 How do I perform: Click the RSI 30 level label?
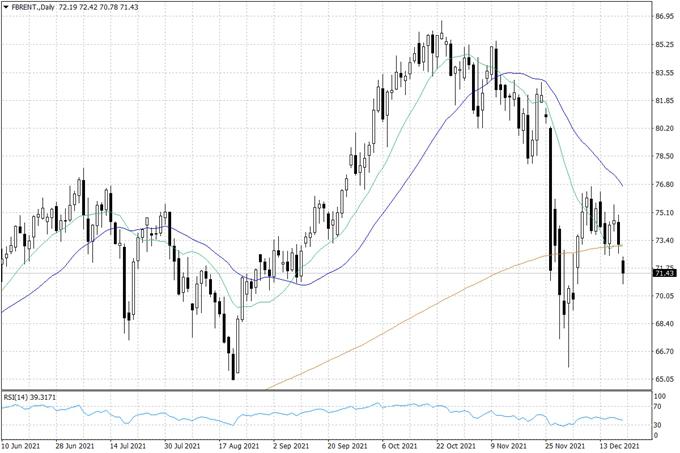tap(659, 425)
